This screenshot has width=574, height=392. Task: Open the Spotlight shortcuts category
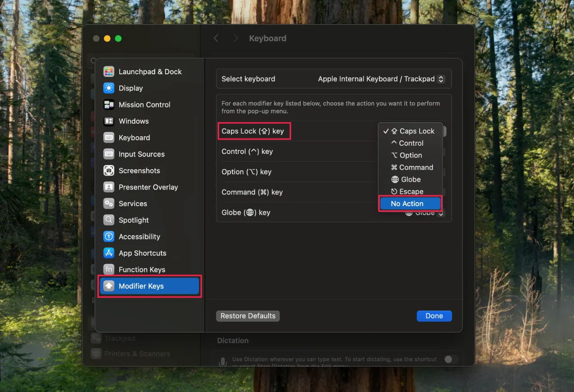click(149, 220)
